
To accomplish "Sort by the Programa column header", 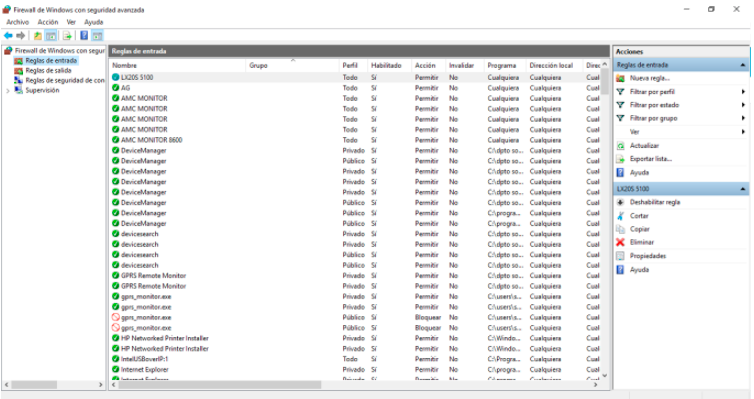I will pos(505,65).
